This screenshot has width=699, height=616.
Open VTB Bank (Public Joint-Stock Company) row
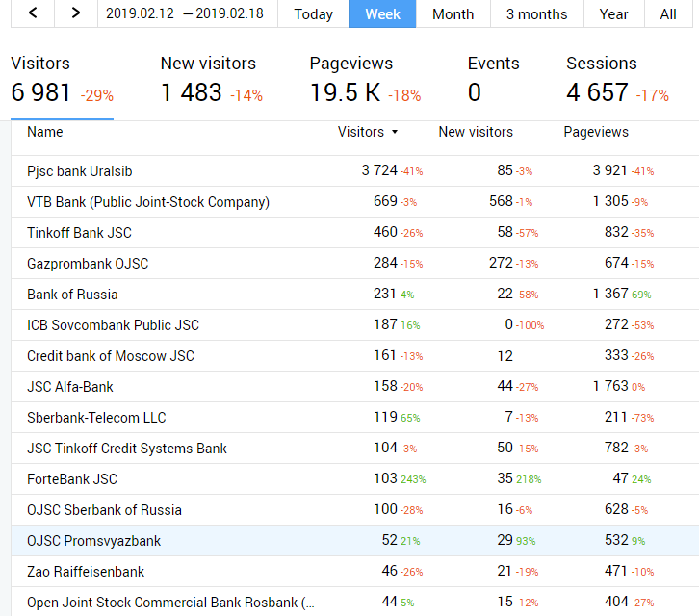[355, 201]
